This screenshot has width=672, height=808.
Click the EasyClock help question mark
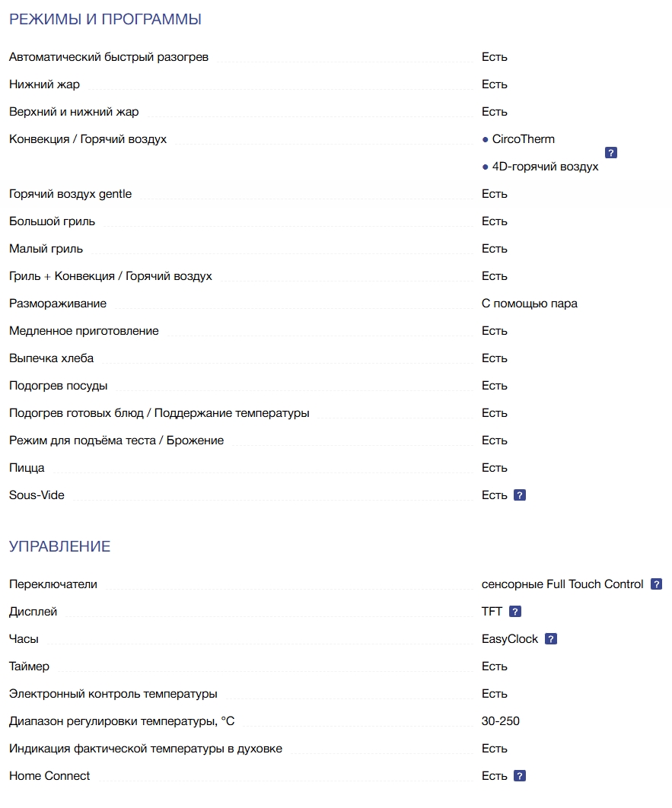(551, 639)
